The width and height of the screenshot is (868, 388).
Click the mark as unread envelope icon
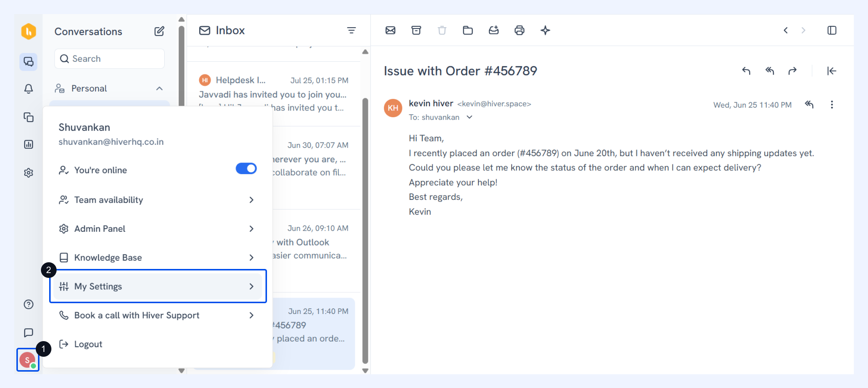(390, 30)
